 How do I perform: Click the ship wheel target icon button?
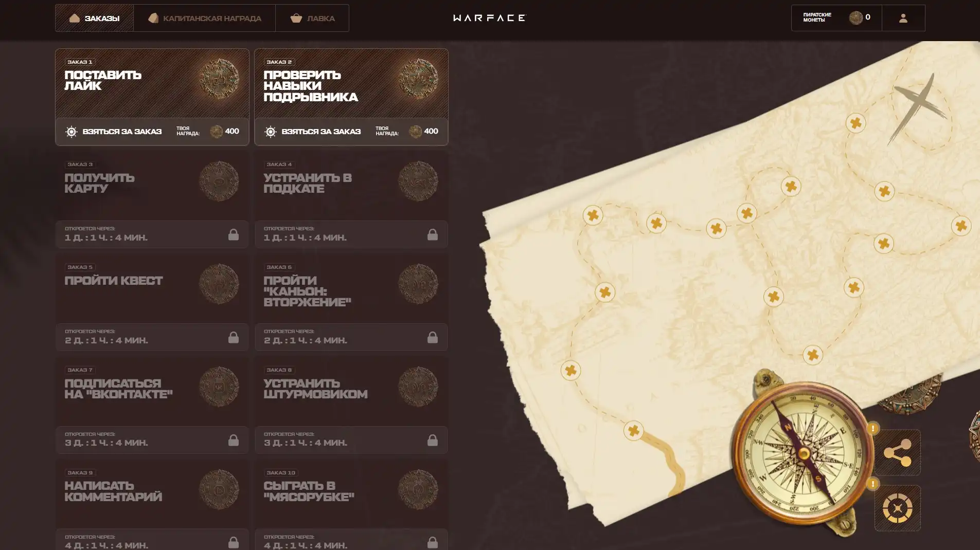tap(897, 508)
